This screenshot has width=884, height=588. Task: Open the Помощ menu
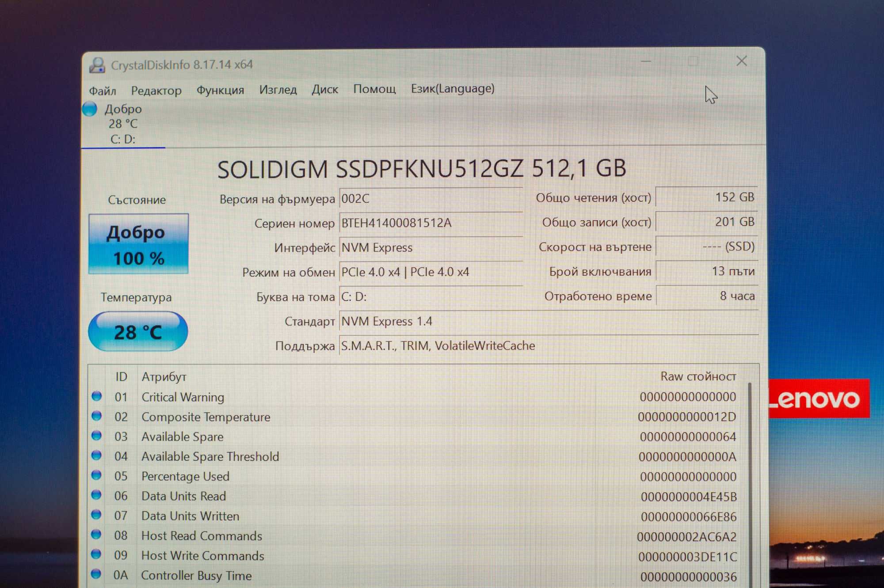pos(374,89)
